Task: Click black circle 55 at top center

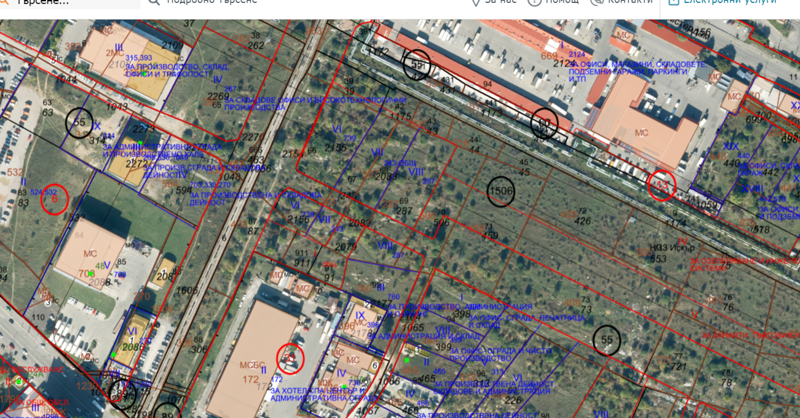Action: [417, 65]
